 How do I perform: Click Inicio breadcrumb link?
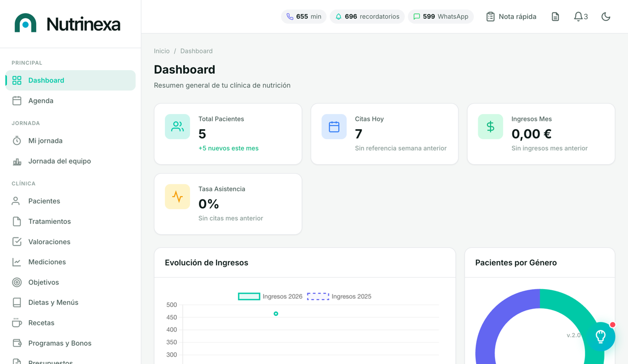[x=162, y=51]
